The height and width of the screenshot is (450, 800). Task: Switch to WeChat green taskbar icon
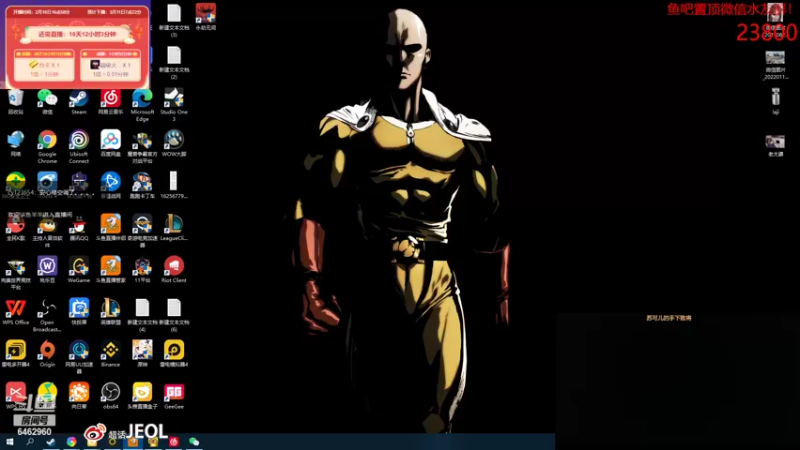(x=194, y=442)
